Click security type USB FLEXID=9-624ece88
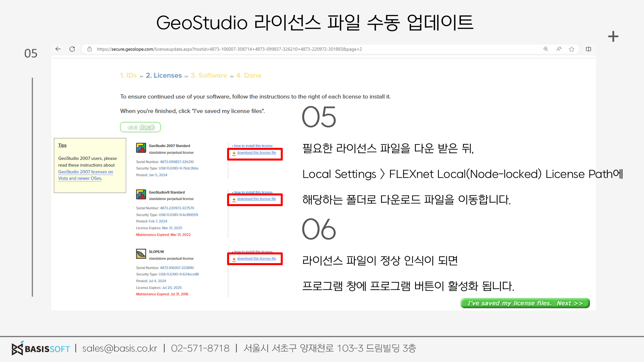Image resolution: width=644 pixels, height=362 pixels. pos(179,274)
